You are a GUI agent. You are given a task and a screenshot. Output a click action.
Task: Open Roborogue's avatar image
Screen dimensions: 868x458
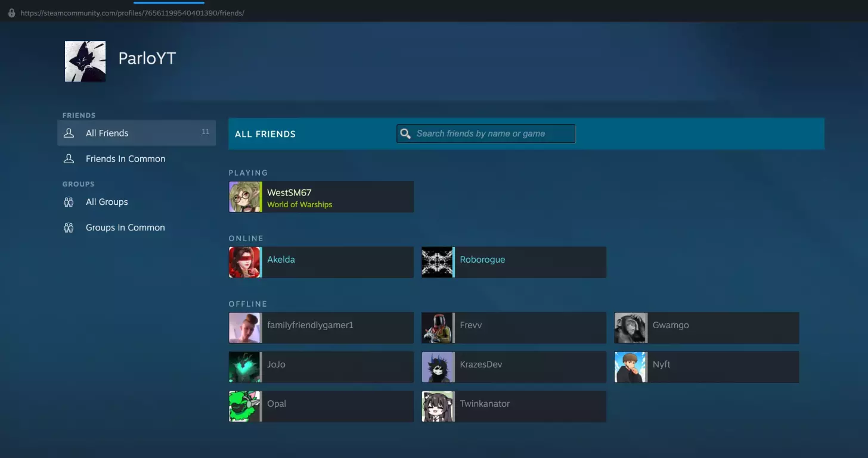[438, 262]
